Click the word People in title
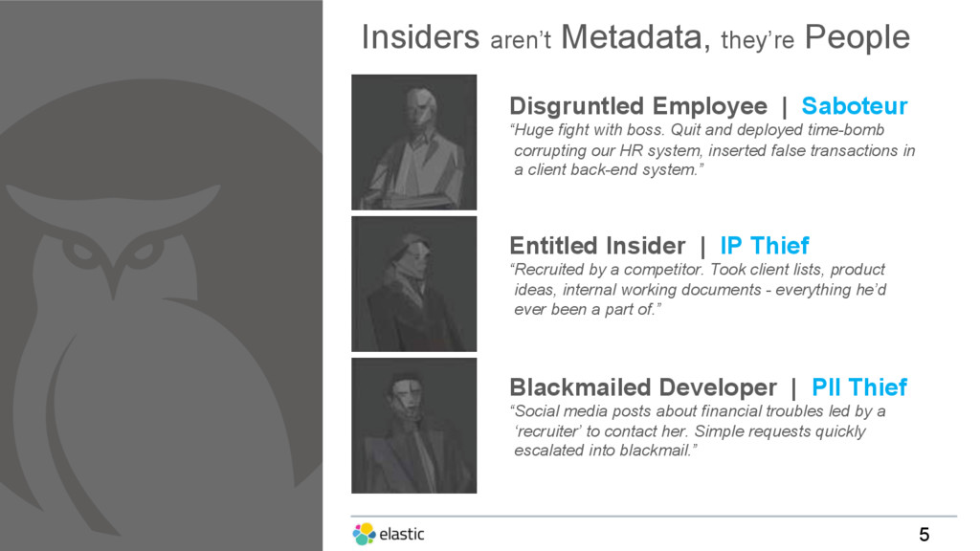The image size is (980, 551). 857,37
